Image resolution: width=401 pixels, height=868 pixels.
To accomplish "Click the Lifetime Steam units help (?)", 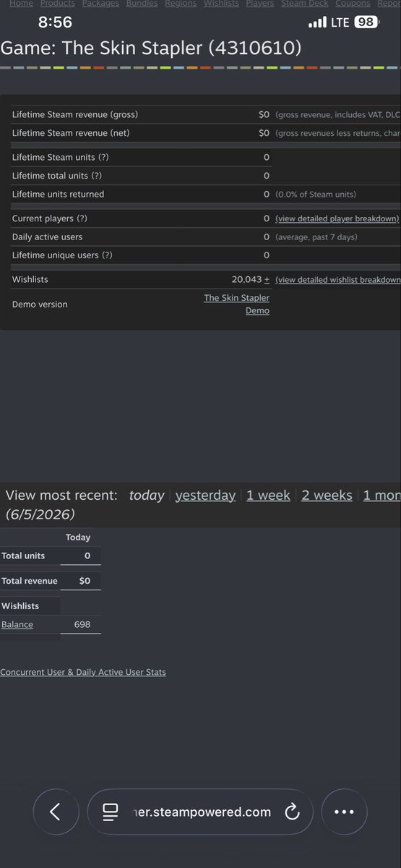I will pyautogui.click(x=104, y=157).
